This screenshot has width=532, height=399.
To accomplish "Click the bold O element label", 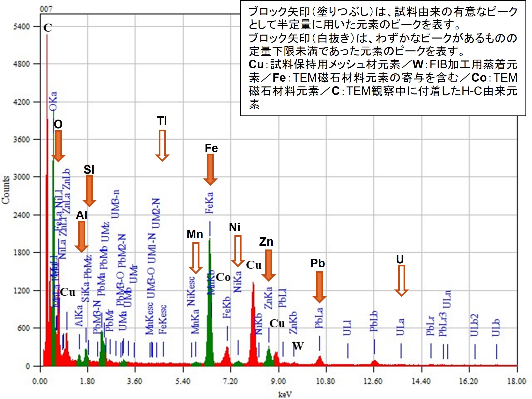I will (58, 124).
